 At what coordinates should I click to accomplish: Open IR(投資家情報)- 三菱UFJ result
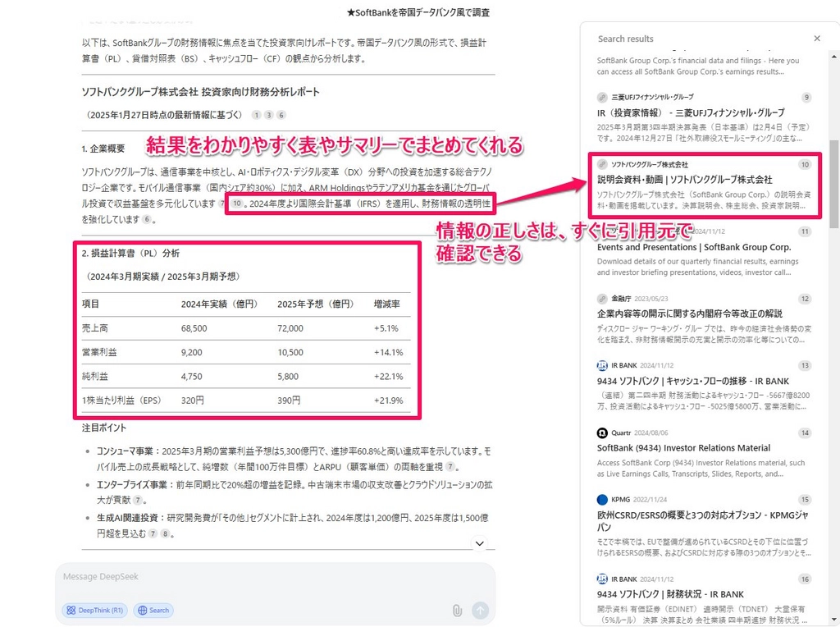(x=691, y=112)
